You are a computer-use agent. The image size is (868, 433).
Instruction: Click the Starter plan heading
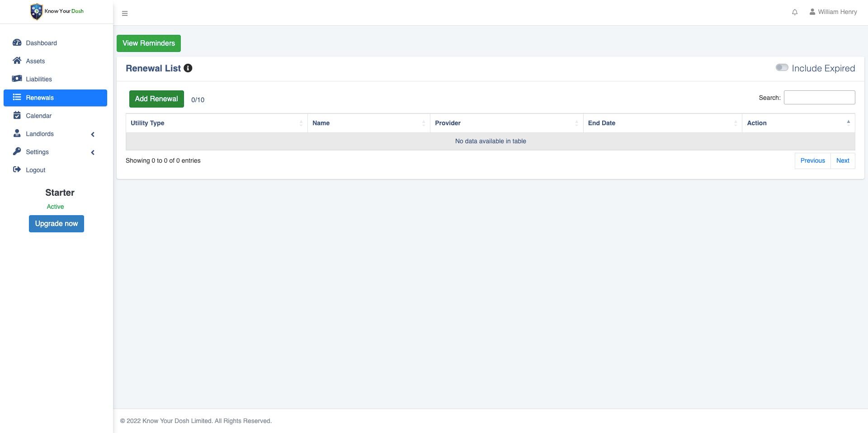(x=60, y=193)
